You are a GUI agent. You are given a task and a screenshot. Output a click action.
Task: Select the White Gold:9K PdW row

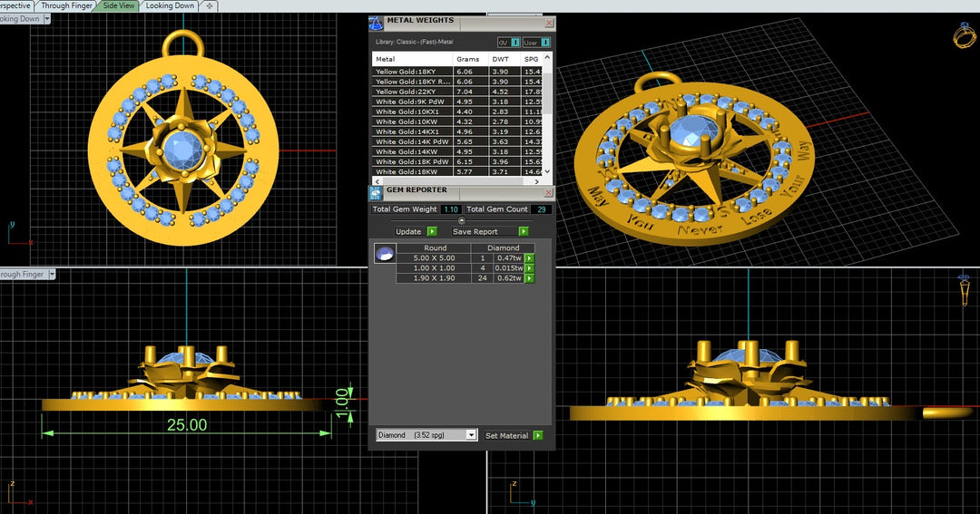pos(457,102)
